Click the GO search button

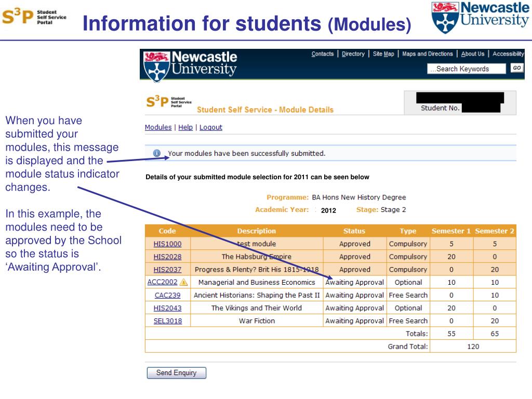pyautogui.click(x=517, y=68)
